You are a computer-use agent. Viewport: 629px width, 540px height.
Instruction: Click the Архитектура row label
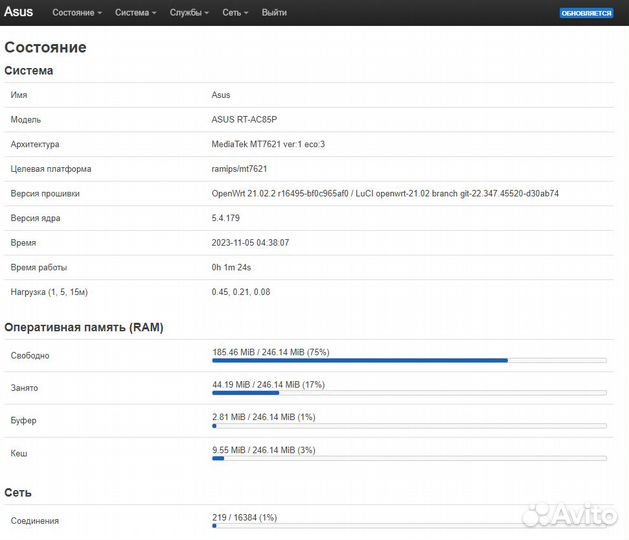pyautogui.click(x=35, y=144)
